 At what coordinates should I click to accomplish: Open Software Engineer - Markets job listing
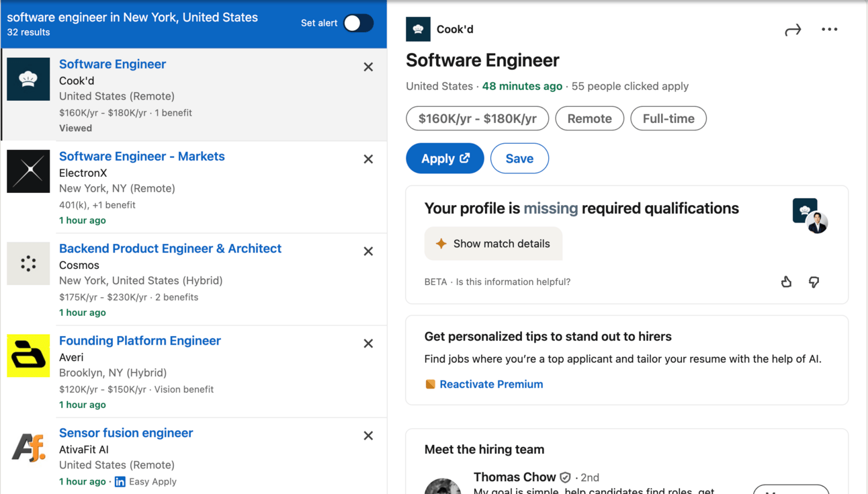pos(142,157)
